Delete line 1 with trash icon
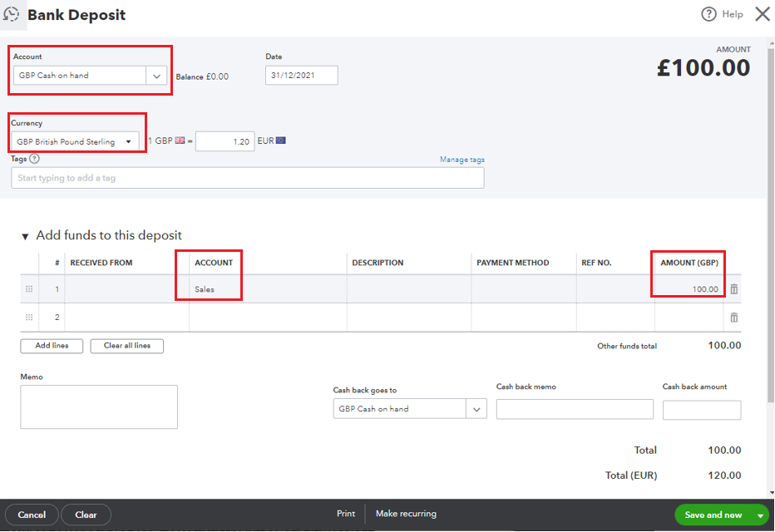This screenshot has height=532, width=775. 734,289
